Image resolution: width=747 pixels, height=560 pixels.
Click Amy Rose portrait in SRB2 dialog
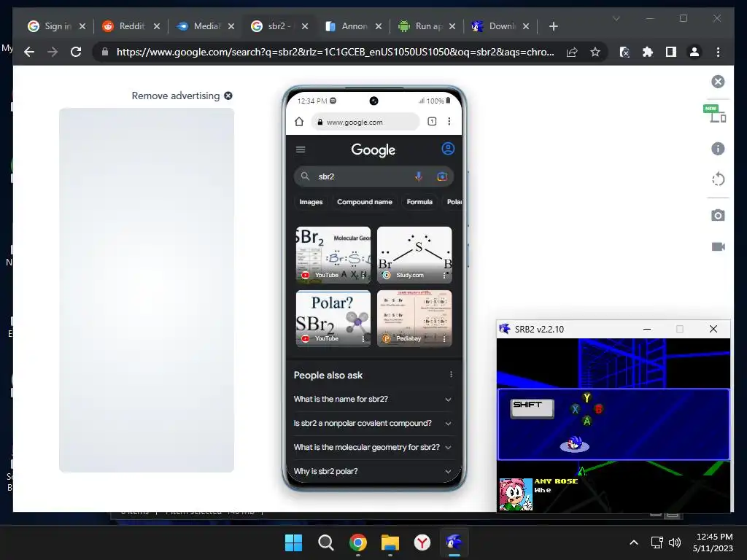coord(516,494)
